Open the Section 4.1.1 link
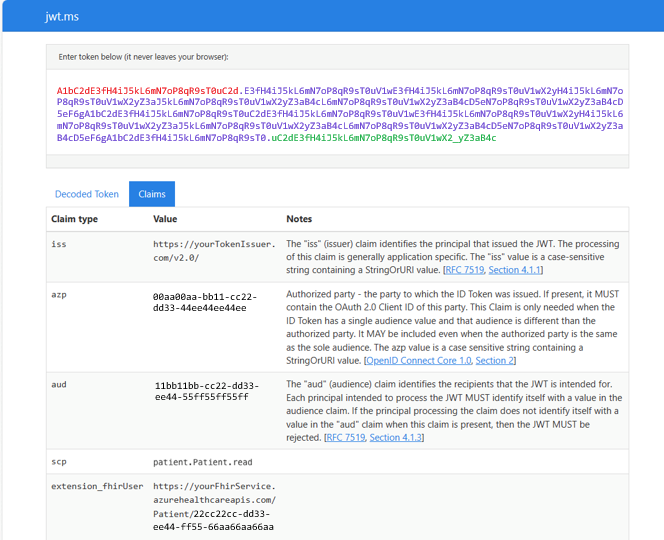This screenshot has width=664, height=540. [x=515, y=270]
